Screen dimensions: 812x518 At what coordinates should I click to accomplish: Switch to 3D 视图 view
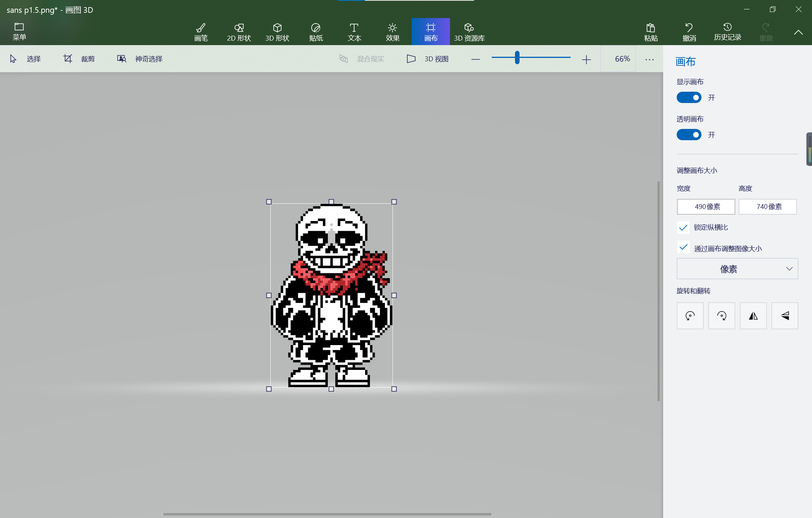click(428, 59)
